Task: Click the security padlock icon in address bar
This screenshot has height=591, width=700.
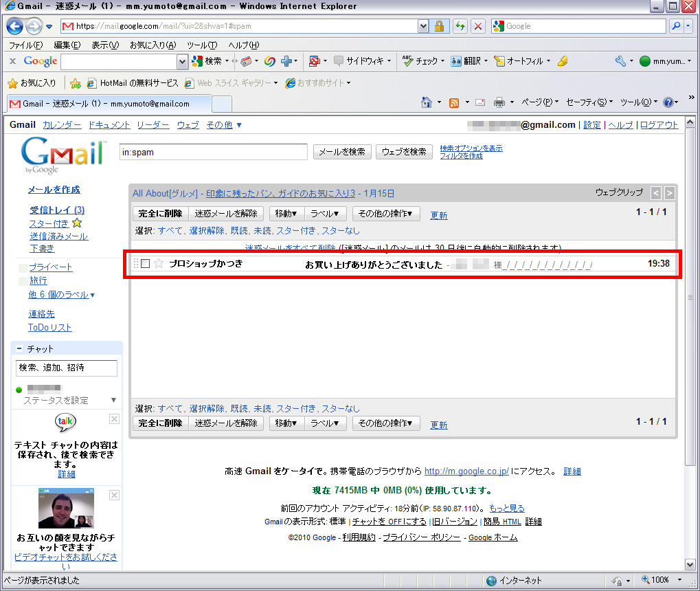Action: [x=439, y=26]
